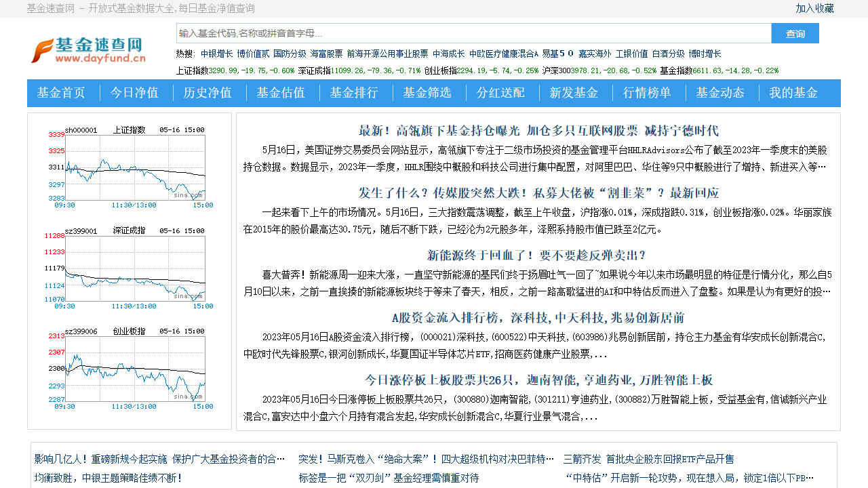This screenshot has height=488, width=868.
Task: Open headline A股资金流入排行榜
Action: pyautogui.click(x=538, y=318)
